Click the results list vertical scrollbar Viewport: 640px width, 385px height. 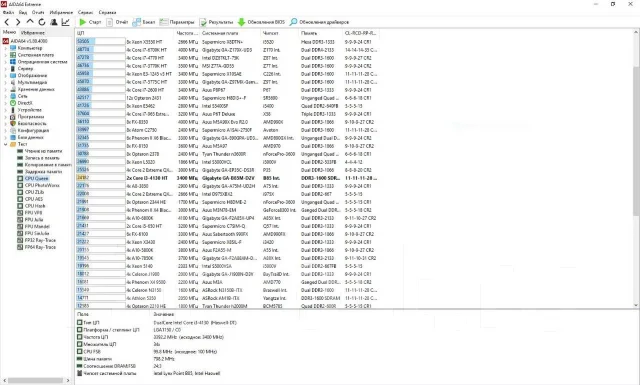point(636,168)
